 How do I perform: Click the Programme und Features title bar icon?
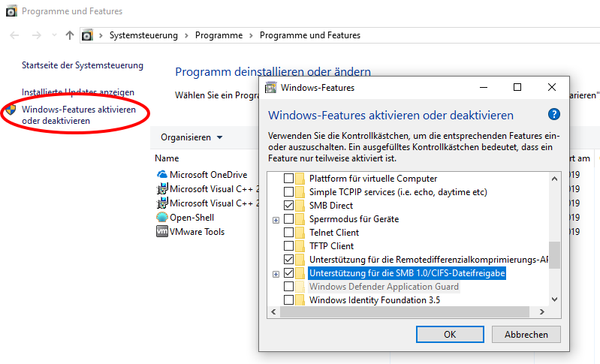tap(11, 11)
